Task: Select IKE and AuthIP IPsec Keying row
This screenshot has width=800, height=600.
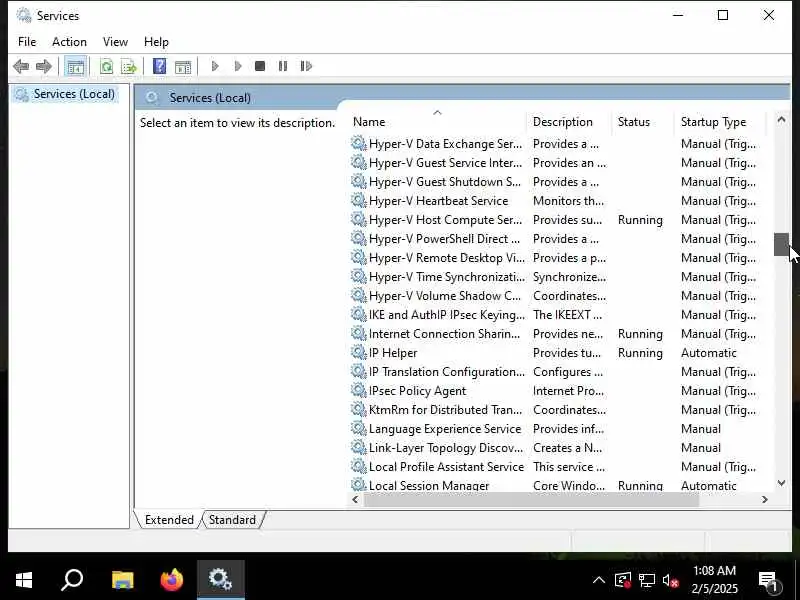Action: [x=558, y=315]
